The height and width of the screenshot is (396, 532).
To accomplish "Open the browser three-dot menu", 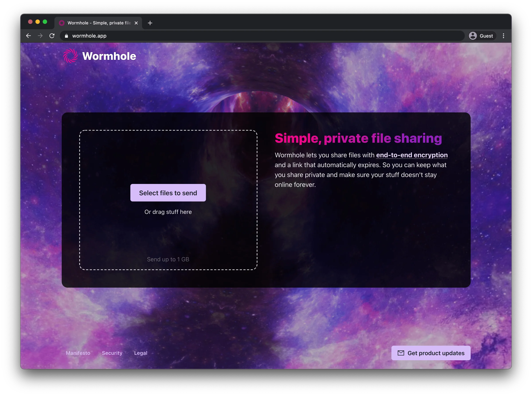I will pyautogui.click(x=503, y=36).
